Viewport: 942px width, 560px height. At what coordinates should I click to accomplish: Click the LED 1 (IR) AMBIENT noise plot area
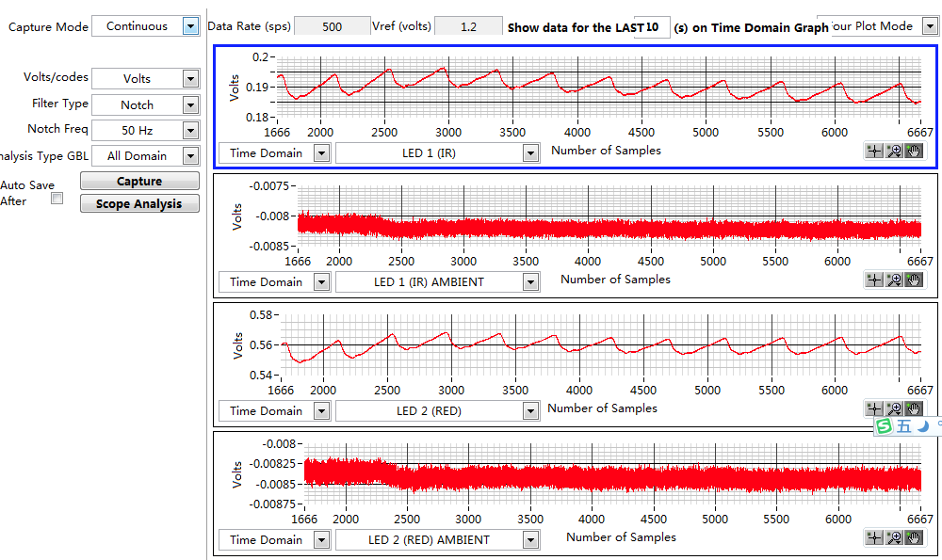tap(609, 216)
